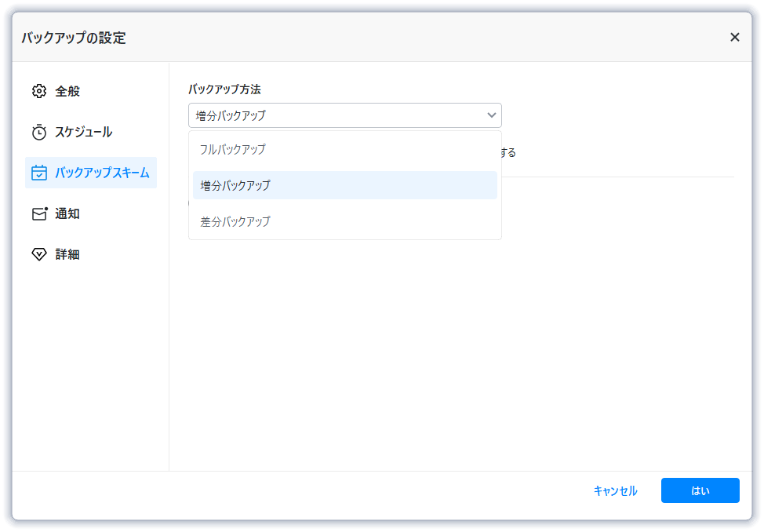Choose フルバックアップ from the dropdown list
Screen dimensions: 764x532
233,149
